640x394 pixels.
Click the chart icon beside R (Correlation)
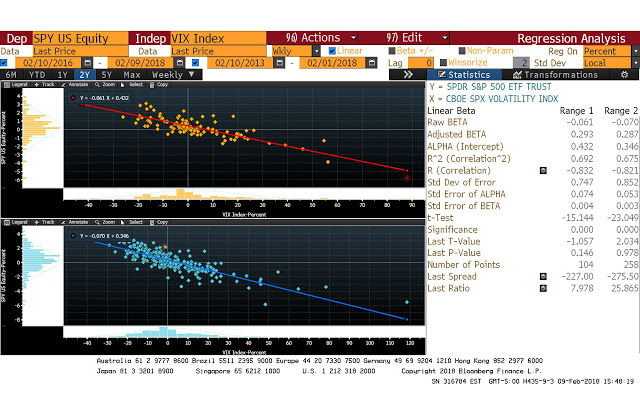coord(543,170)
